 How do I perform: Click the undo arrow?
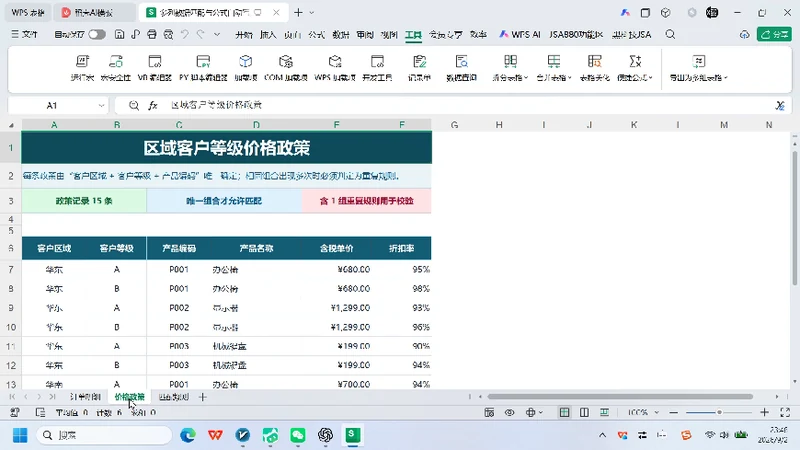point(185,35)
